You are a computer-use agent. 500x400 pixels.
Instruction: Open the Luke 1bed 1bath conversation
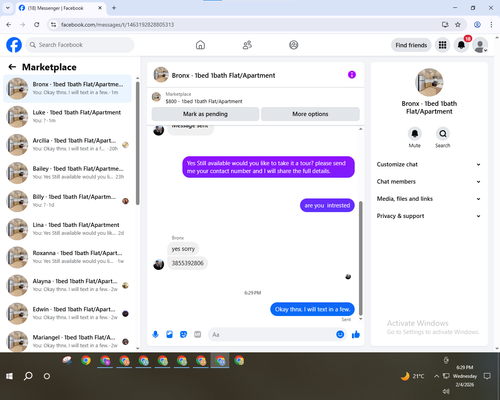tap(68, 117)
